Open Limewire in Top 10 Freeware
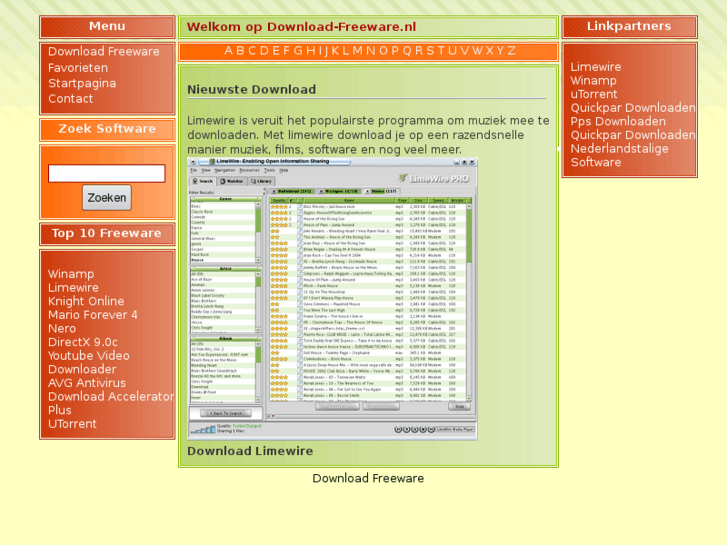The image size is (727, 545). (x=73, y=288)
